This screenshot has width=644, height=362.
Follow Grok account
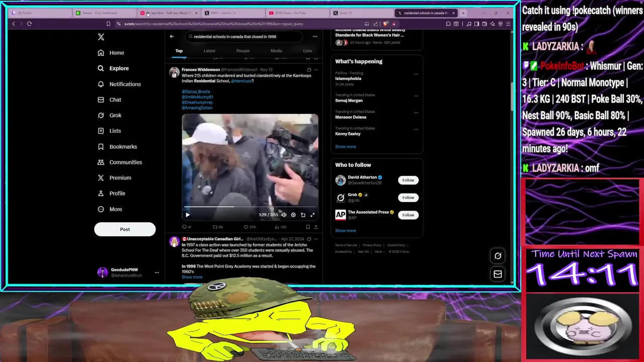tap(408, 198)
